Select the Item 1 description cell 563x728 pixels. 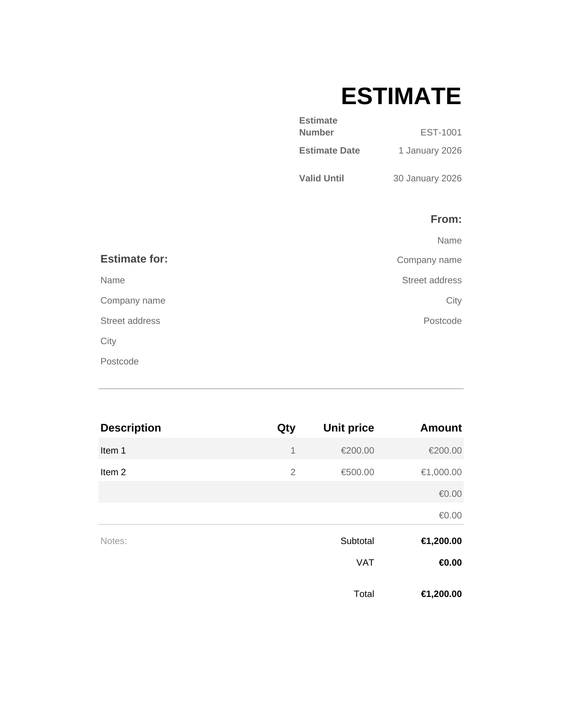[x=113, y=450]
